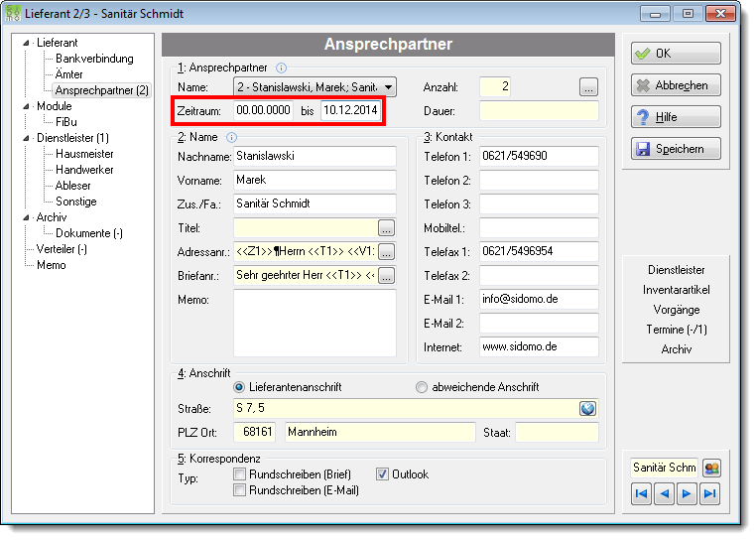Collapse the Archiv tree node

pos(26,217)
